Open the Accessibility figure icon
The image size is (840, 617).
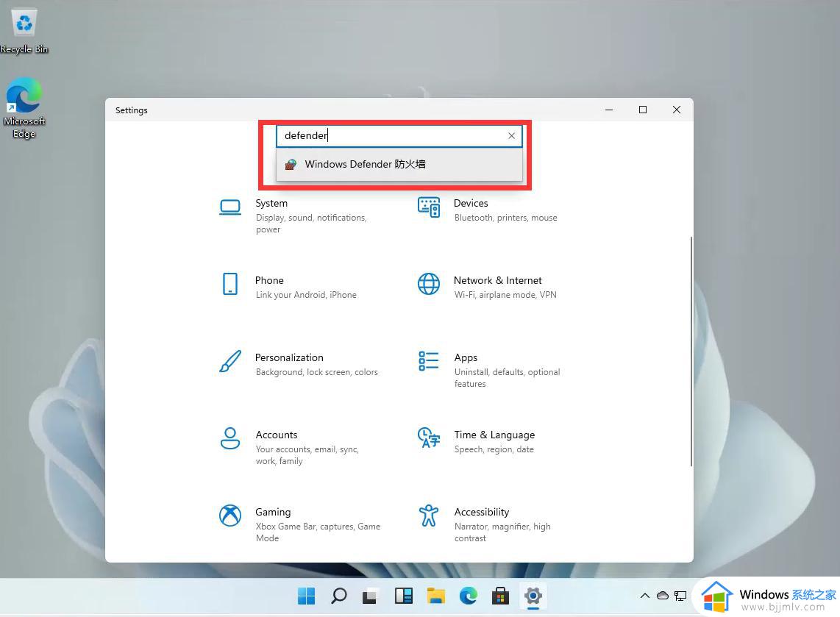(x=429, y=516)
